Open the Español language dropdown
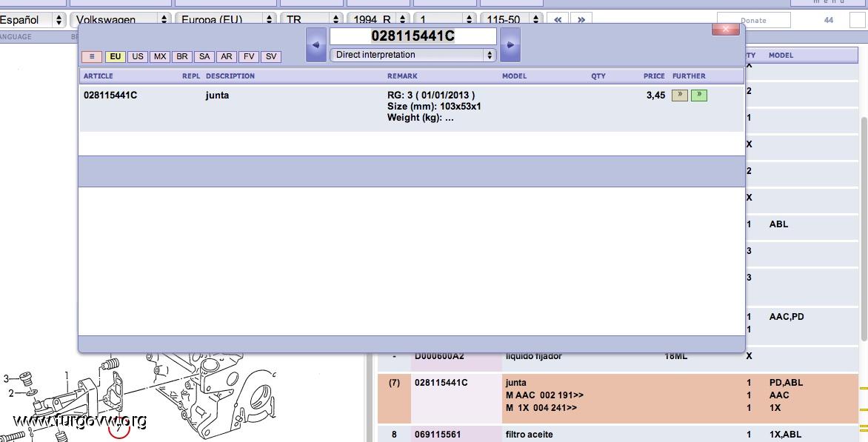Viewport: 868px width, 442px height. [x=33, y=20]
